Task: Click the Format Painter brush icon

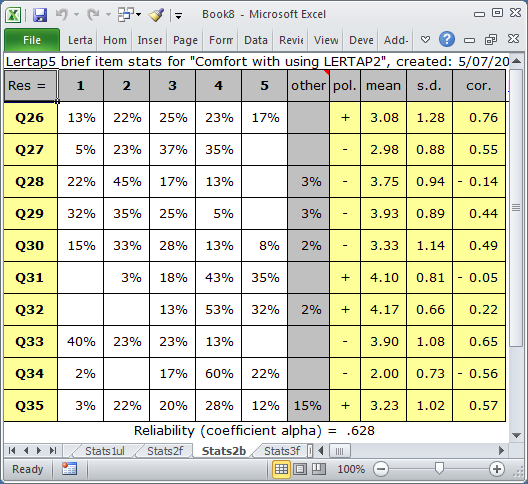Action: pyautogui.click(x=156, y=14)
